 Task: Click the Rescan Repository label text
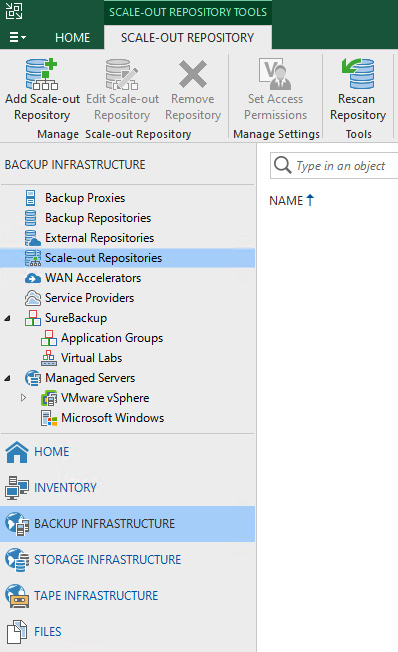click(358, 107)
